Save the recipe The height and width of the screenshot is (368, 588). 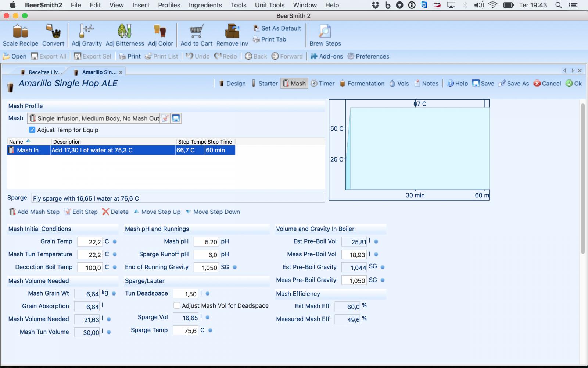(x=483, y=84)
